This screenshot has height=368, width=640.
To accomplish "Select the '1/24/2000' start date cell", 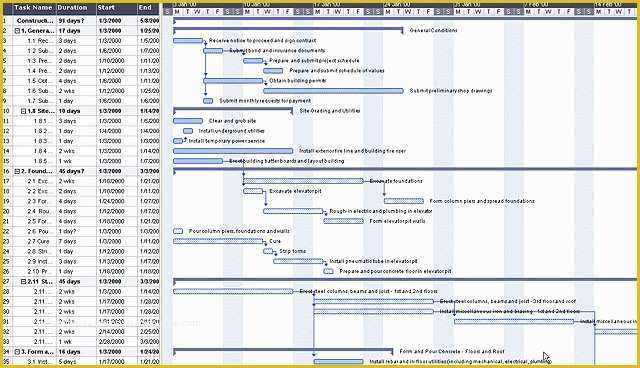I will [x=117, y=201].
